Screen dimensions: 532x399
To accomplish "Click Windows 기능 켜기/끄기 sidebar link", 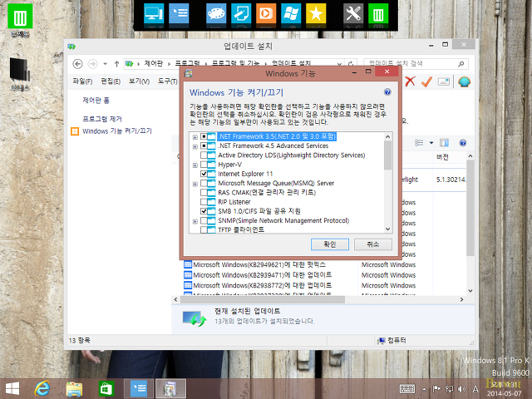I will click(x=117, y=131).
